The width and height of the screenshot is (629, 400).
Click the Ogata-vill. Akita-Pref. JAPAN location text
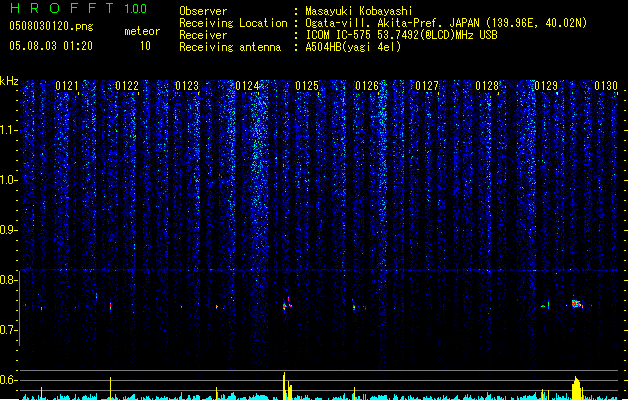point(446,23)
